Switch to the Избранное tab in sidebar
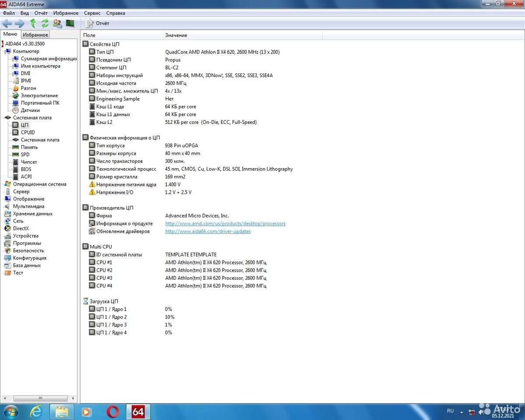 (35, 35)
